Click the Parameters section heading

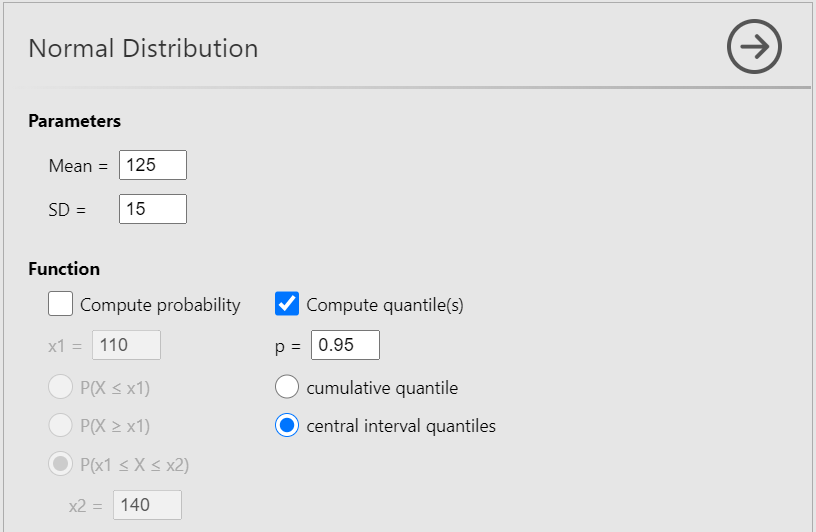(x=75, y=121)
